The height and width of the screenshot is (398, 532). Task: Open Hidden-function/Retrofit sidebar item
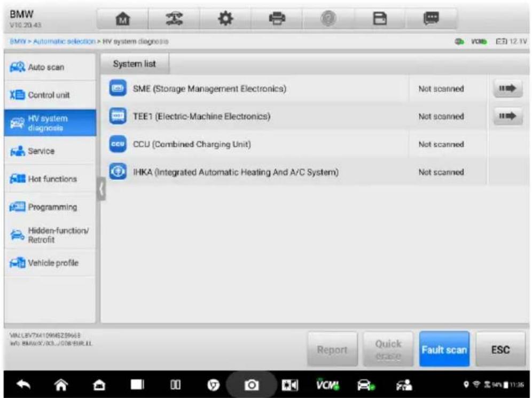50,235
